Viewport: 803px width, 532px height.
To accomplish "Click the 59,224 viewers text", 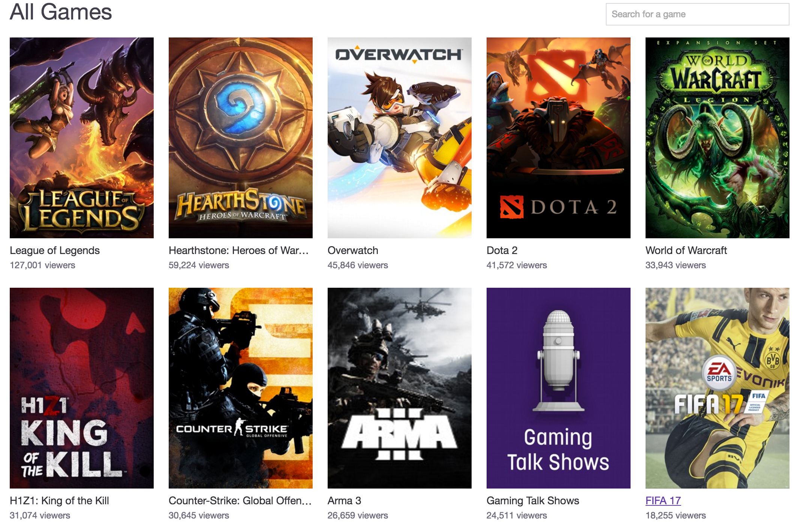I will click(x=199, y=265).
